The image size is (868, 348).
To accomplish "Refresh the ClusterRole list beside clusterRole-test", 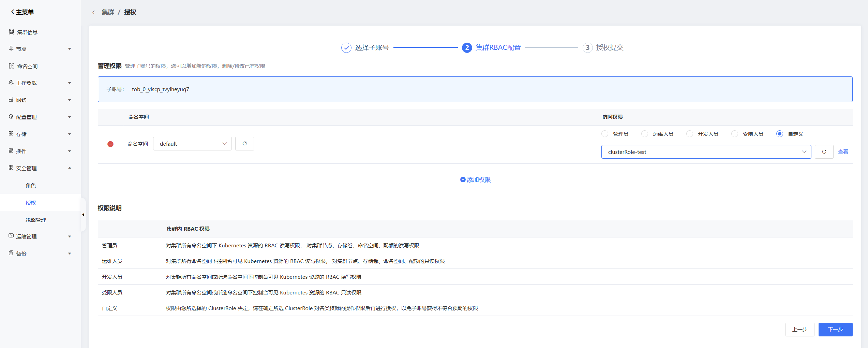I will coord(824,152).
